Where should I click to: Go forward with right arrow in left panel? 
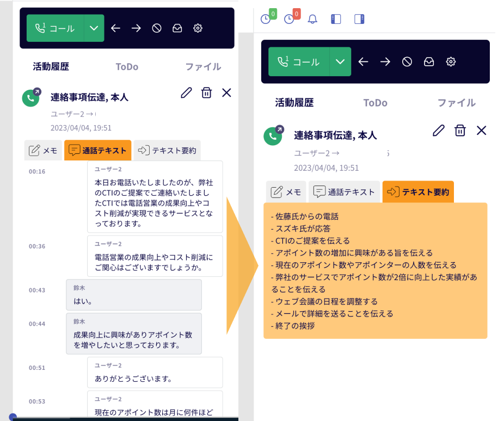(136, 28)
